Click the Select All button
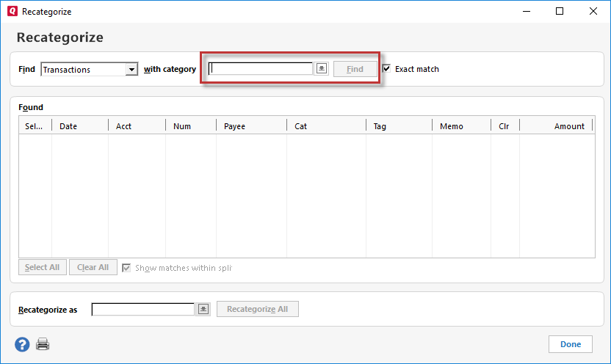 (x=43, y=268)
